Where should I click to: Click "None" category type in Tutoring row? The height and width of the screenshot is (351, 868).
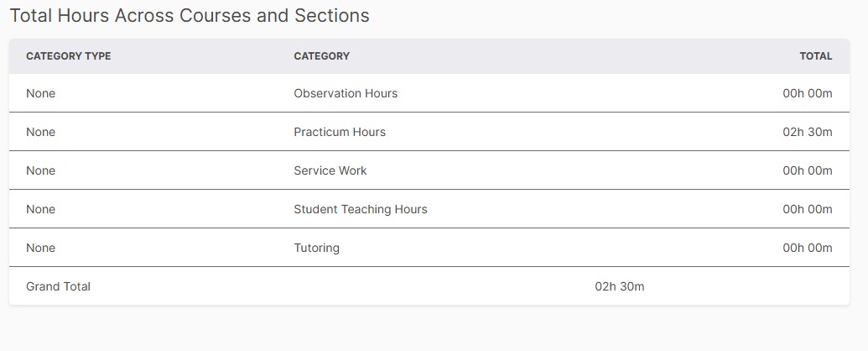pyautogui.click(x=40, y=248)
